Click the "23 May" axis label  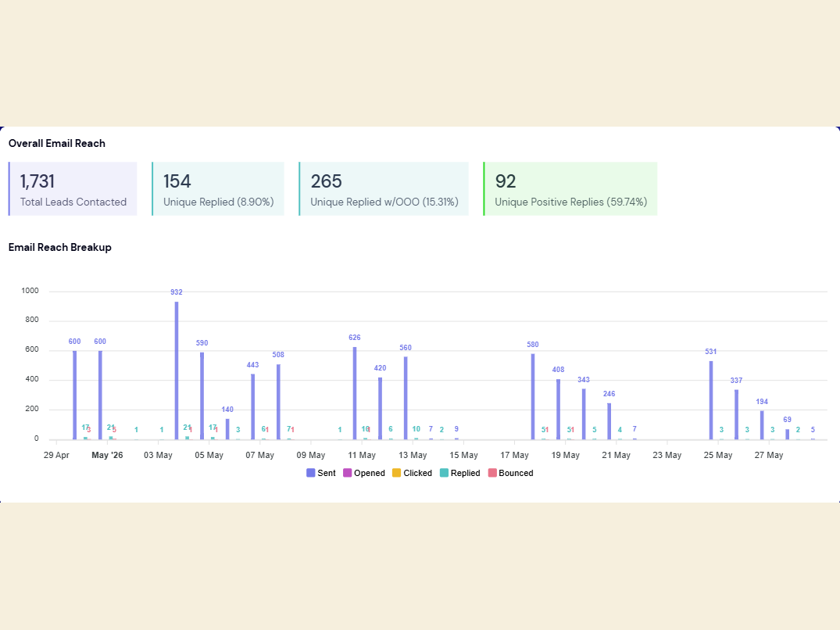coord(667,456)
